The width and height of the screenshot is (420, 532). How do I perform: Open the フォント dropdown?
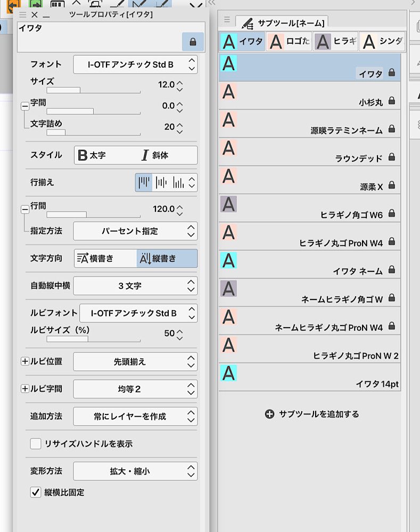point(135,64)
